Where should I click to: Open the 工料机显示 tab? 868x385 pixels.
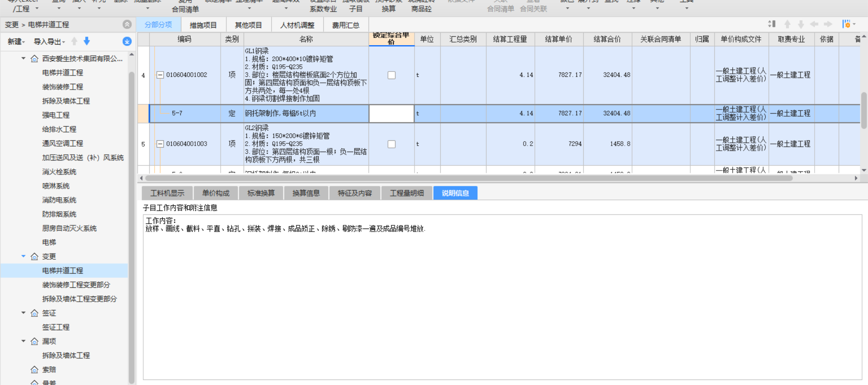(167, 193)
